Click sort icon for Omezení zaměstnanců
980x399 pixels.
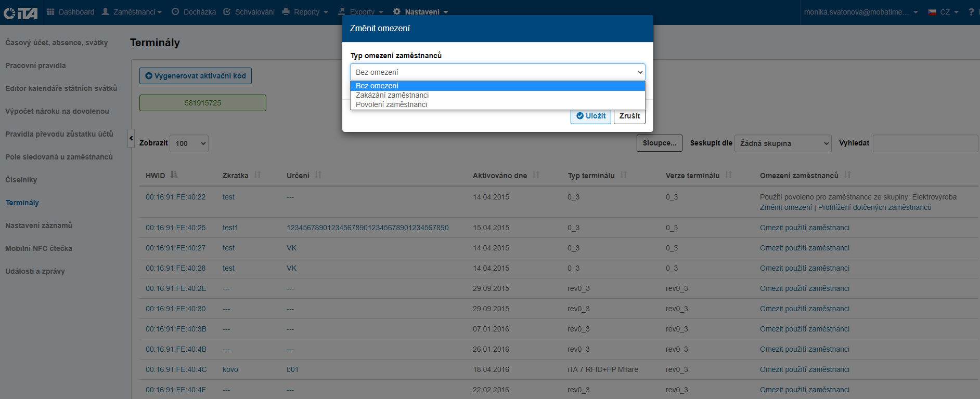tap(847, 175)
